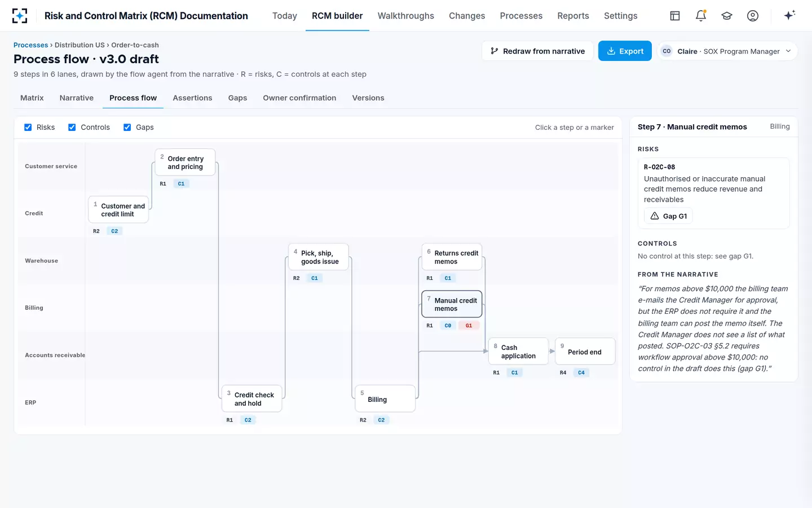Screen dimensions: 812x508
Task: Open Settings in top navigation
Action: [x=620, y=16]
